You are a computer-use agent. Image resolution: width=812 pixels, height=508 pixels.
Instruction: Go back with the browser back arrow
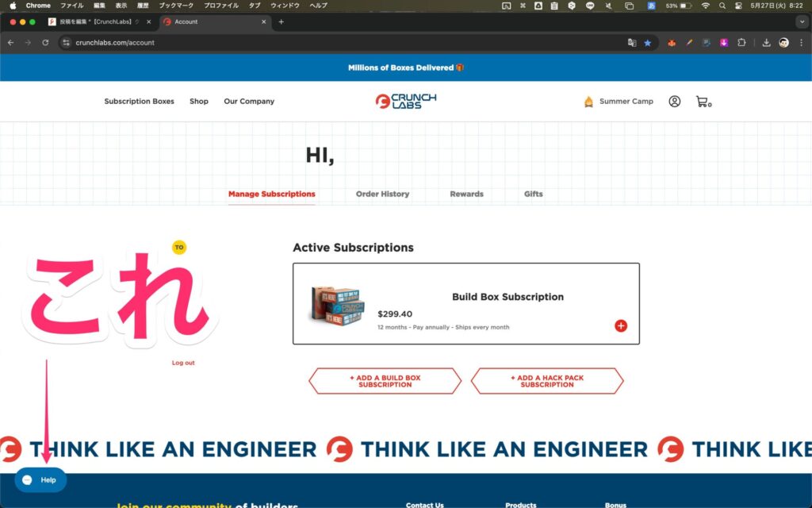[x=11, y=43]
